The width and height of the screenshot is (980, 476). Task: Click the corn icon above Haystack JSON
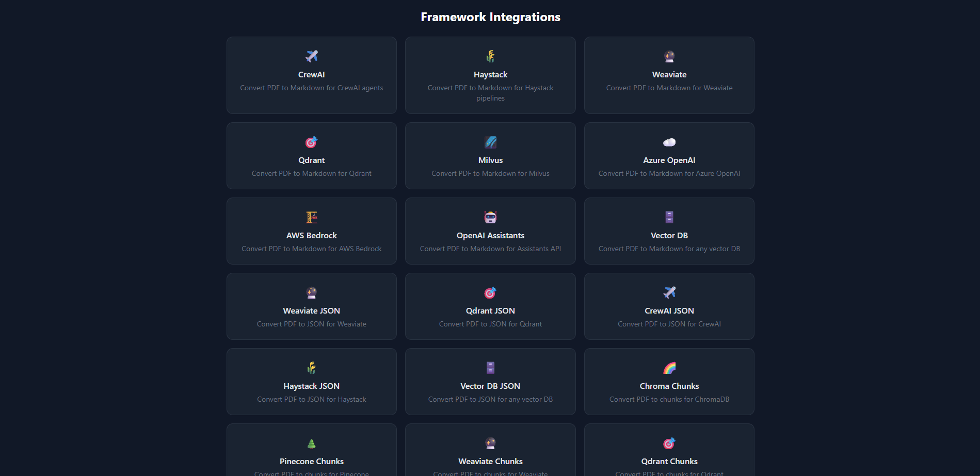[x=312, y=368]
